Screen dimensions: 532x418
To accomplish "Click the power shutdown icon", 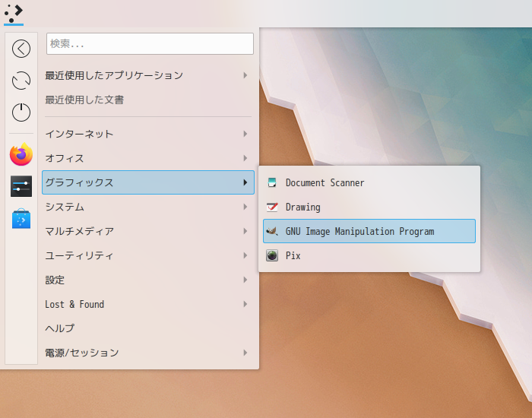I will click(x=21, y=112).
